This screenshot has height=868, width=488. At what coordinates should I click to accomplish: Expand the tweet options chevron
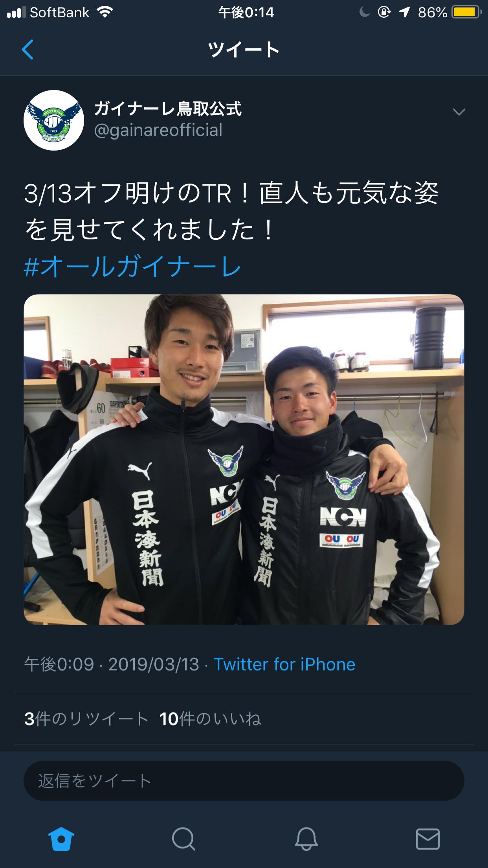pos(459,112)
